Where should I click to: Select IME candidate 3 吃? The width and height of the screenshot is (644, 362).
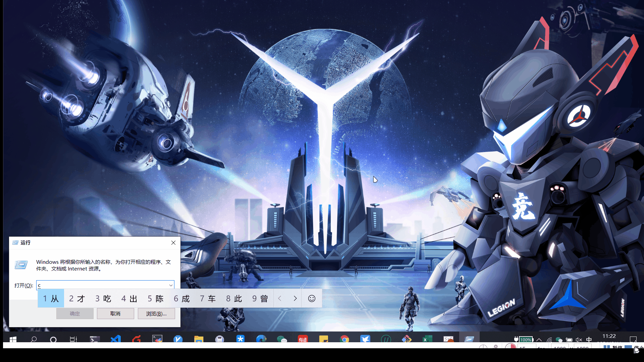click(103, 298)
